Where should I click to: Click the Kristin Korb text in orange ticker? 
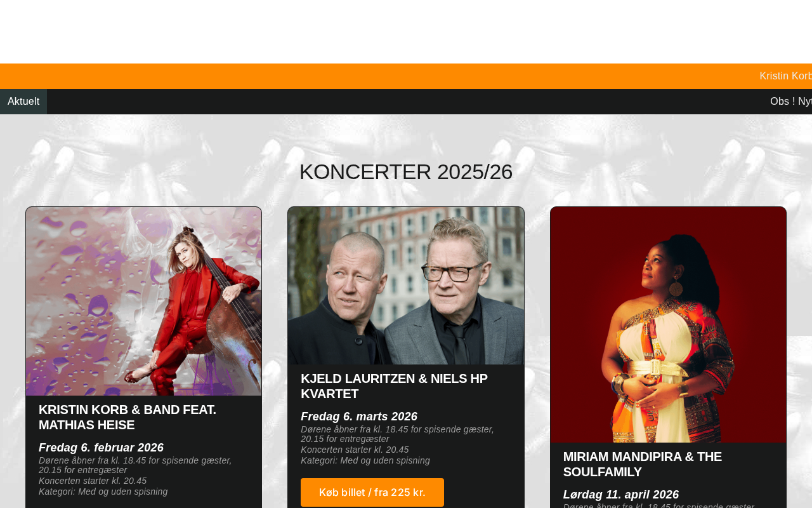click(x=786, y=76)
